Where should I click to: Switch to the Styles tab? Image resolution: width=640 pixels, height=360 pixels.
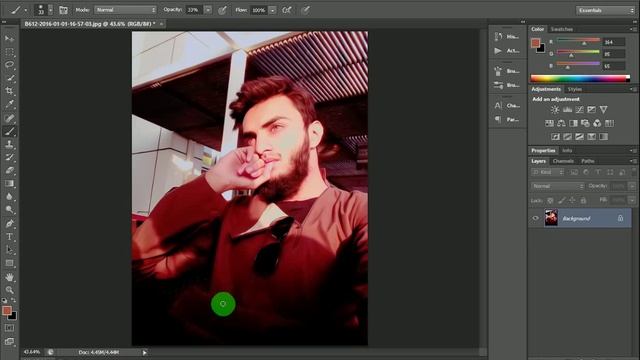(x=575, y=89)
